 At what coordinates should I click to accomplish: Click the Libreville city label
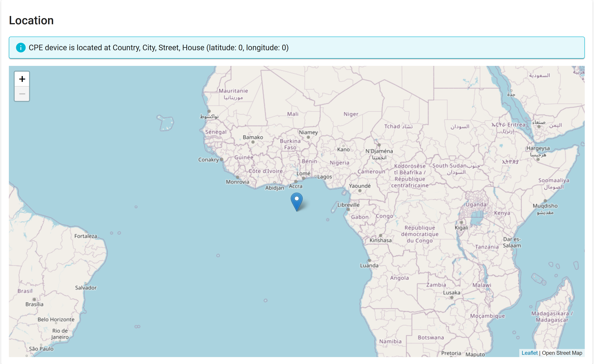coord(348,205)
